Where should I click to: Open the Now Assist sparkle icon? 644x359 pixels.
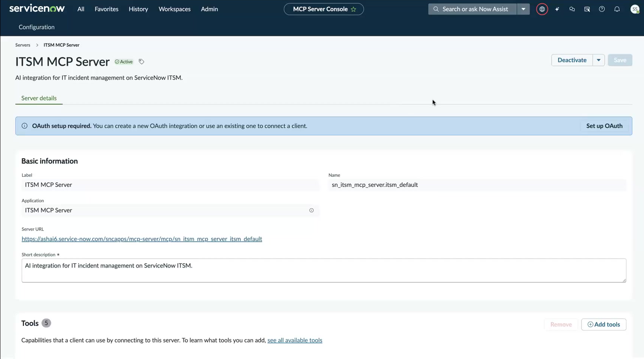click(557, 9)
